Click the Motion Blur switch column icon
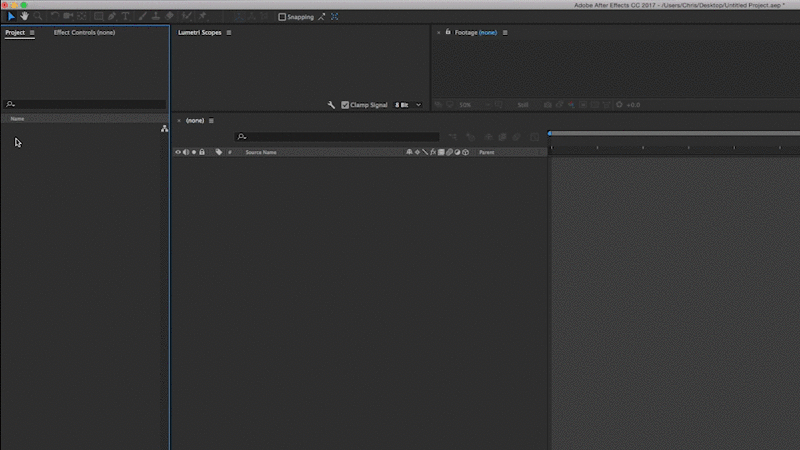The width and height of the screenshot is (800, 450). pyautogui.click(x=449, y=152)
